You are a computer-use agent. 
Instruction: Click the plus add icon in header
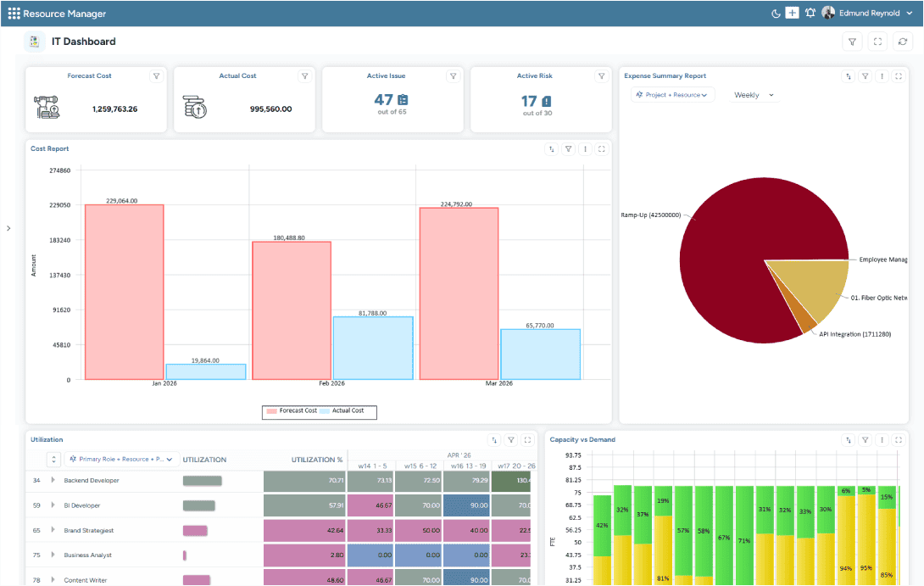click(x=792, y=13)
